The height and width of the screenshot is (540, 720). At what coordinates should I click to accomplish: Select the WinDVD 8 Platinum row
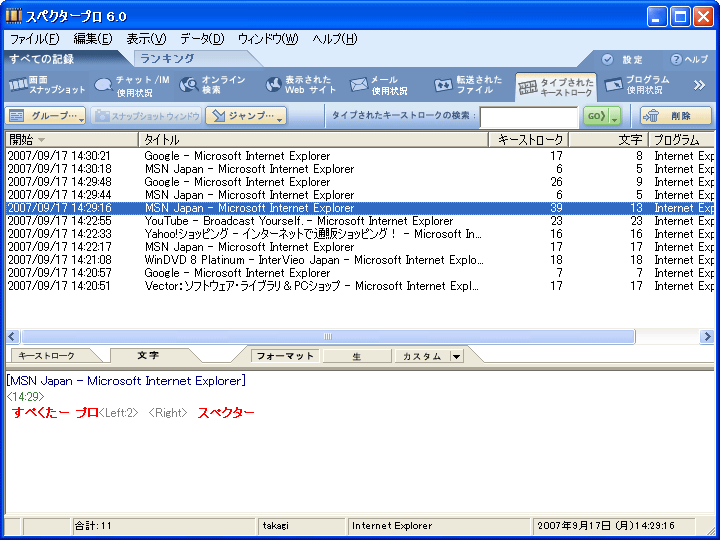pyautogui.click(x=360, y=260)
